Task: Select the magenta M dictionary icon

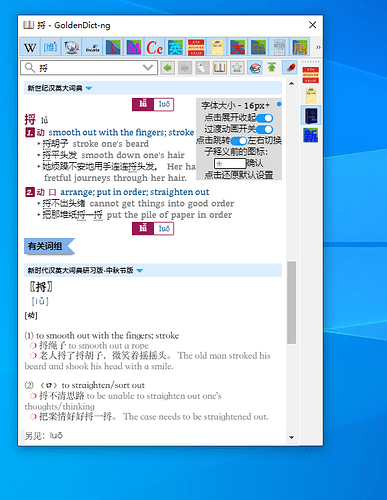Action: tap(134, 47)
